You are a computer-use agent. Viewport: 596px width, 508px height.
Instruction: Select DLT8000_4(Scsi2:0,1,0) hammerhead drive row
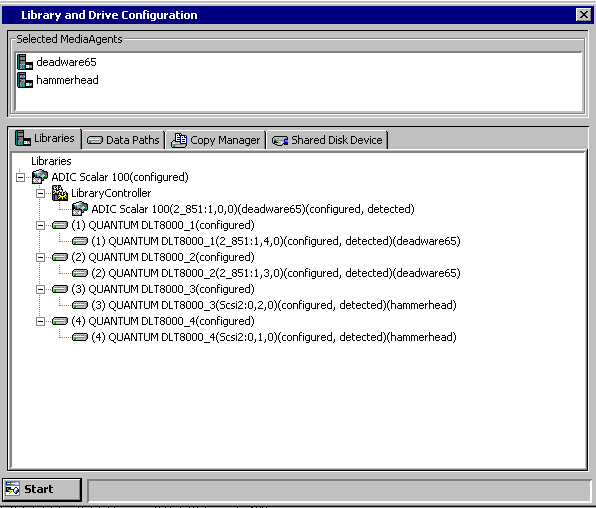click(274, 337)
